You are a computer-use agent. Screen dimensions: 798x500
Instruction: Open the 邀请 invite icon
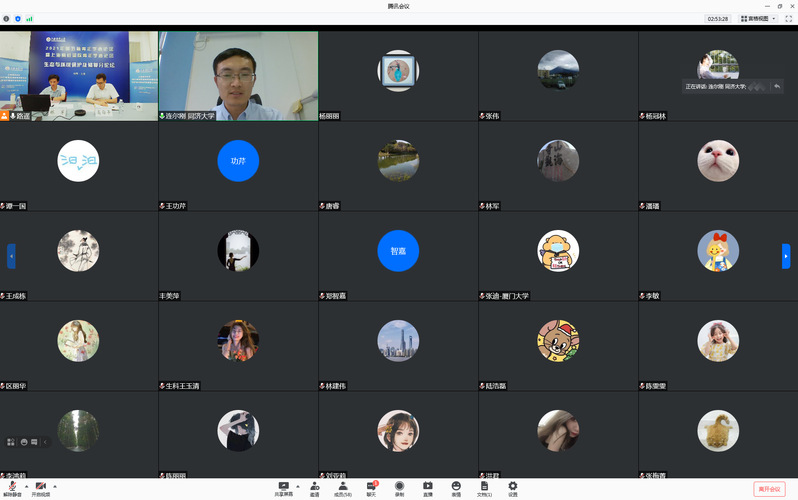314,487
